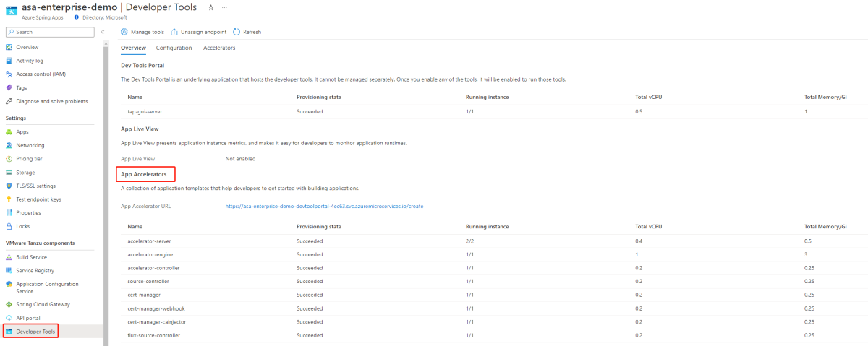The height and width of the screenshot is (346, 868).
Task: Switch to the Overview tab
Action: (133, 48)
